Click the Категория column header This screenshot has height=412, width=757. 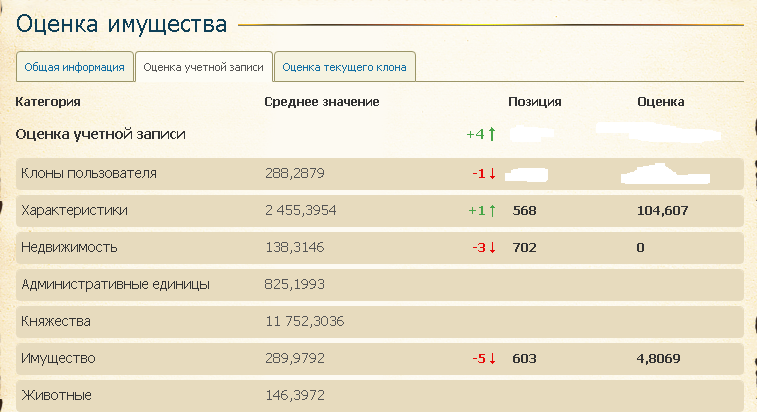point(48,102)
